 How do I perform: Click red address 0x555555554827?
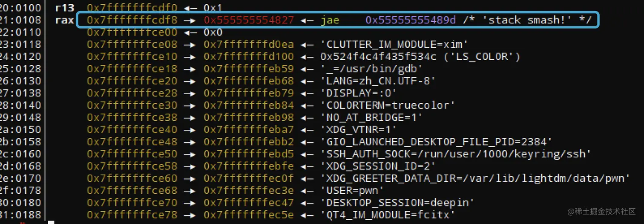[x=249, y=20]
